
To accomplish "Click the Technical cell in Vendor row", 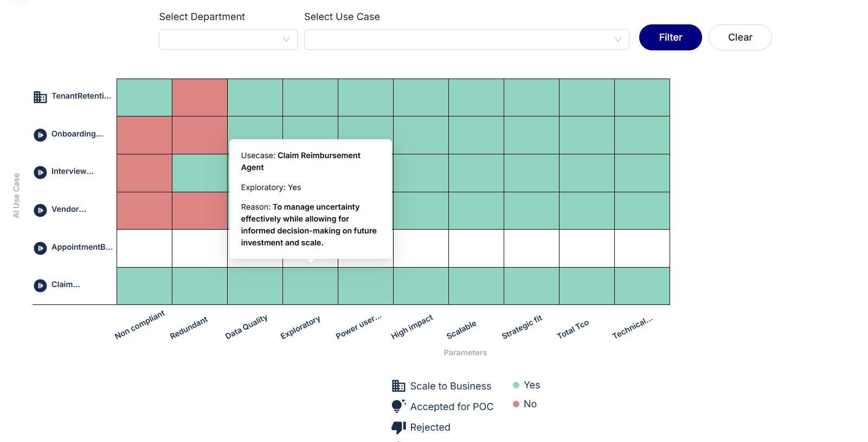I will (x=642, y=211).
